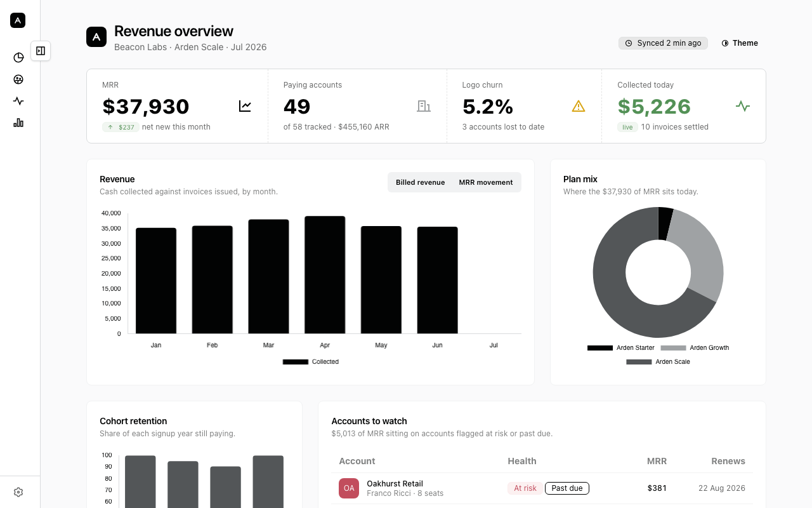Click the Jun revenue bar
This screenshot has height=508, width=812.
click(438, 280)
